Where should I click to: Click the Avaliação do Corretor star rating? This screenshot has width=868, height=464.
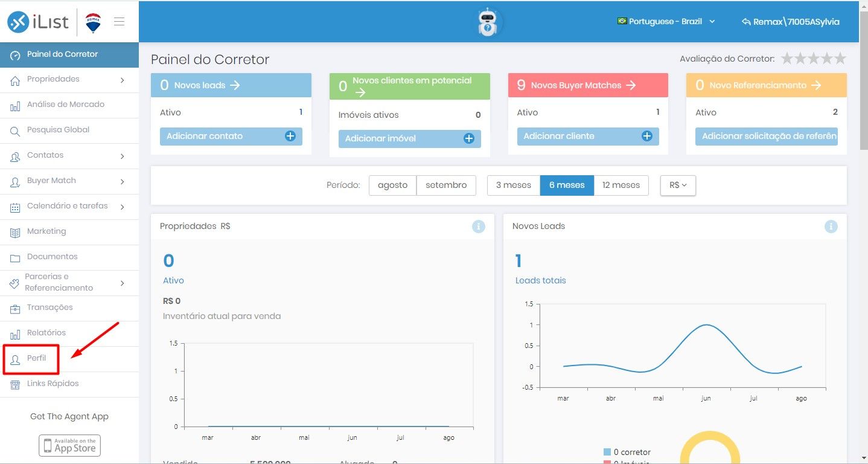click(814, 59)
